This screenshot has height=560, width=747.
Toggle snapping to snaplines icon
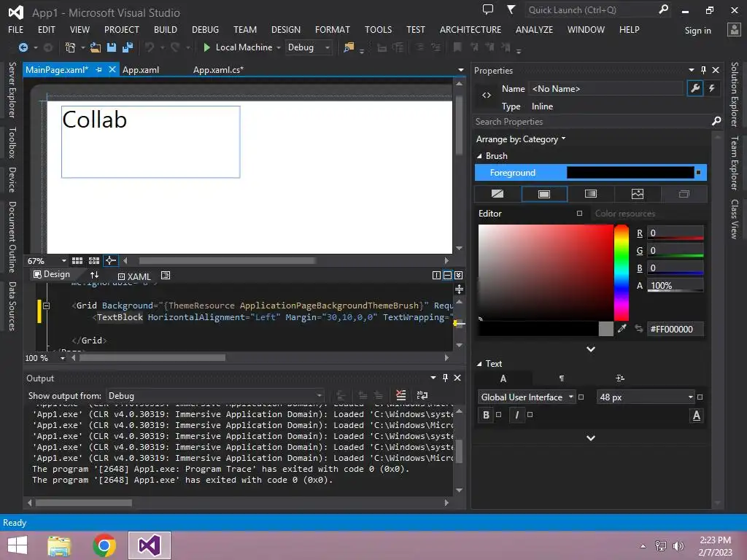110,261
